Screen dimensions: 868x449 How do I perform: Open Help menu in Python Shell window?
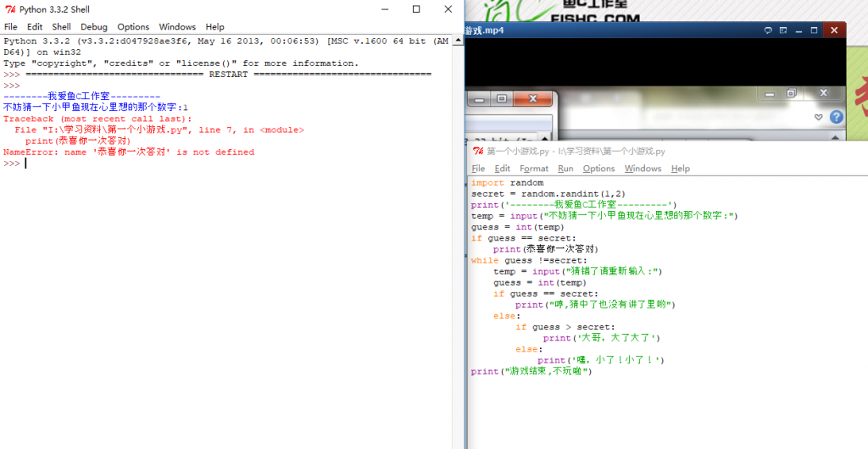pyautogui.click(x=215, y=27)
